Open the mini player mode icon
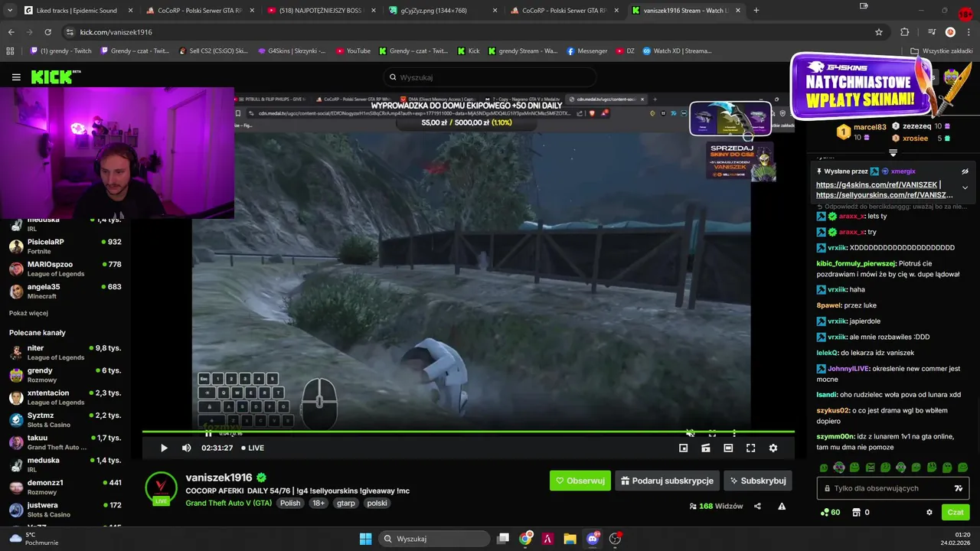This screenshot has height=551, width=980. coord(684,448)
